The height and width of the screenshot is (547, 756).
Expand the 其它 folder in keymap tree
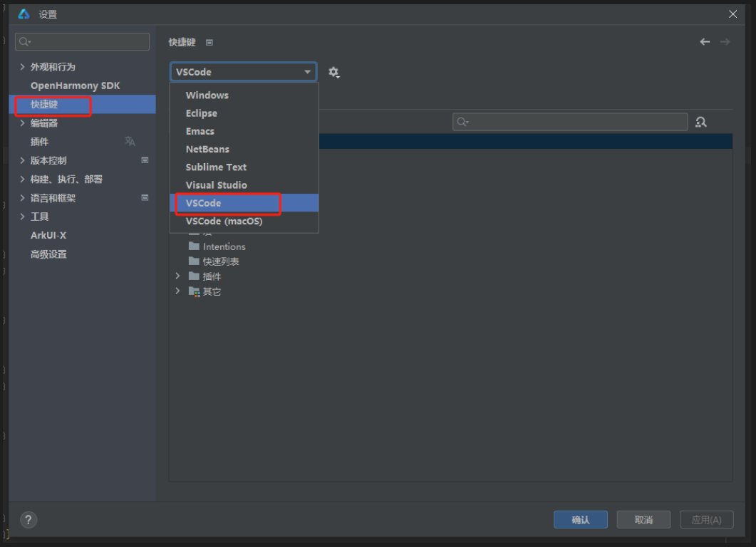click(x=177, y=291)
